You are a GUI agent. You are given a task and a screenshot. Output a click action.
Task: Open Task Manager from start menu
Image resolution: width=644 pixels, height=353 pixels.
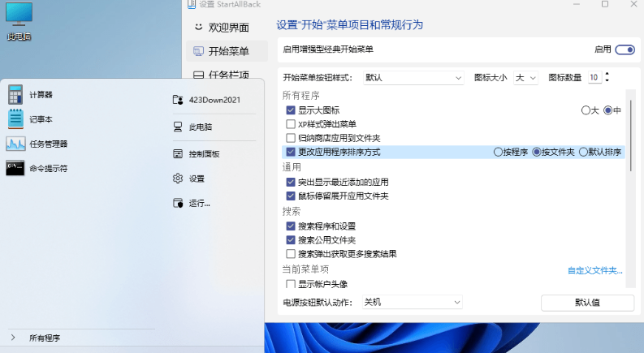click(x=15, y=144)
